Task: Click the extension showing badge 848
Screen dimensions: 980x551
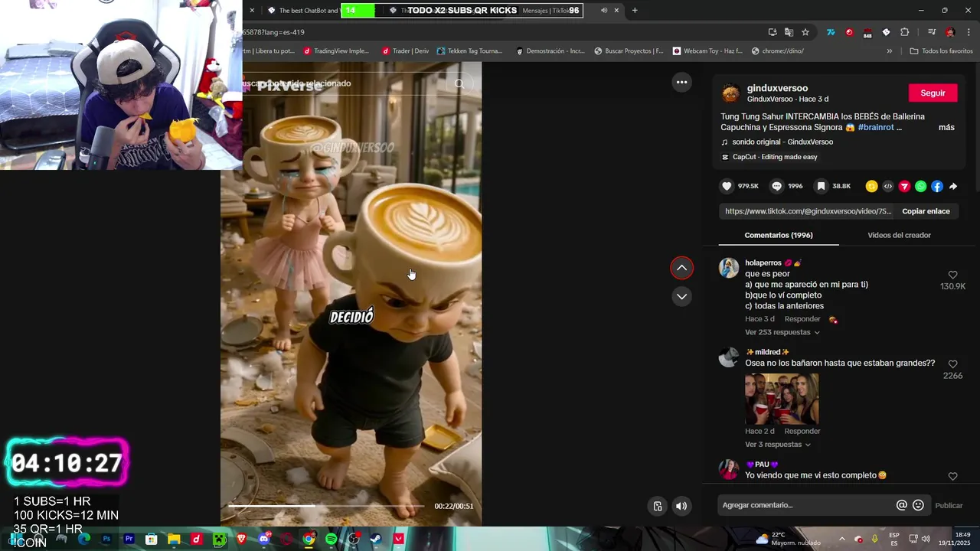Action: coord(867,33)
